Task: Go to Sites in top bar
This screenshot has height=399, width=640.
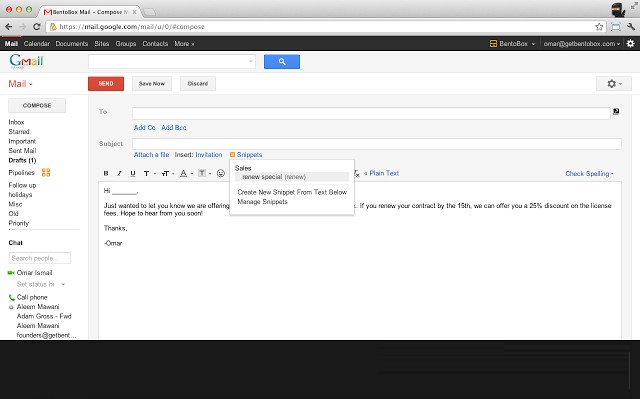Action: click(102, 44)
